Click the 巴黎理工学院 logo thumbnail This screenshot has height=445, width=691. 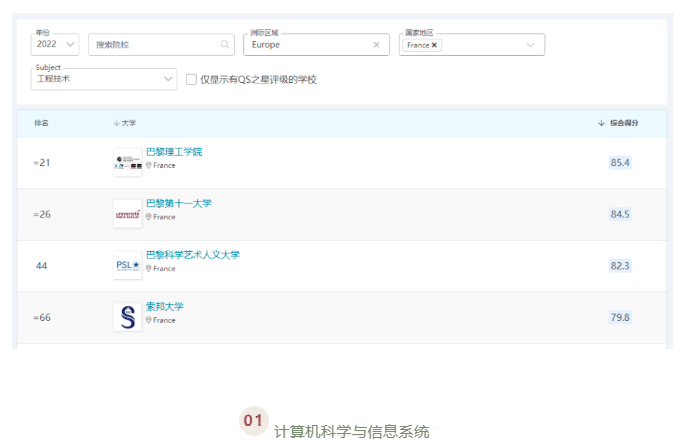pyautogui.click(x=128, y=162)
